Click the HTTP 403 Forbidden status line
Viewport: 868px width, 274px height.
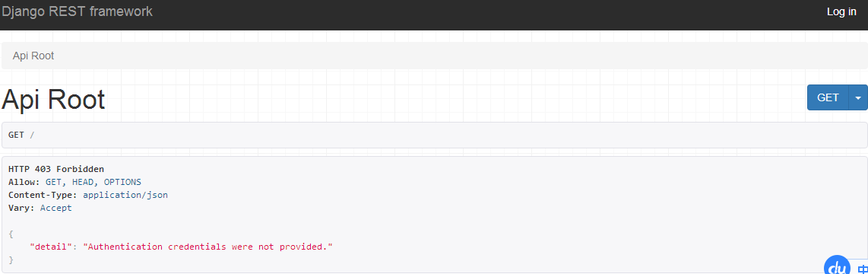[56, 169]
